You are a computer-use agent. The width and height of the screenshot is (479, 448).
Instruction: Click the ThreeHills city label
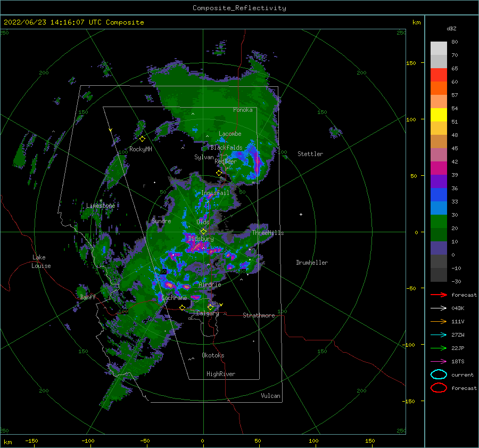click(268, 233)
